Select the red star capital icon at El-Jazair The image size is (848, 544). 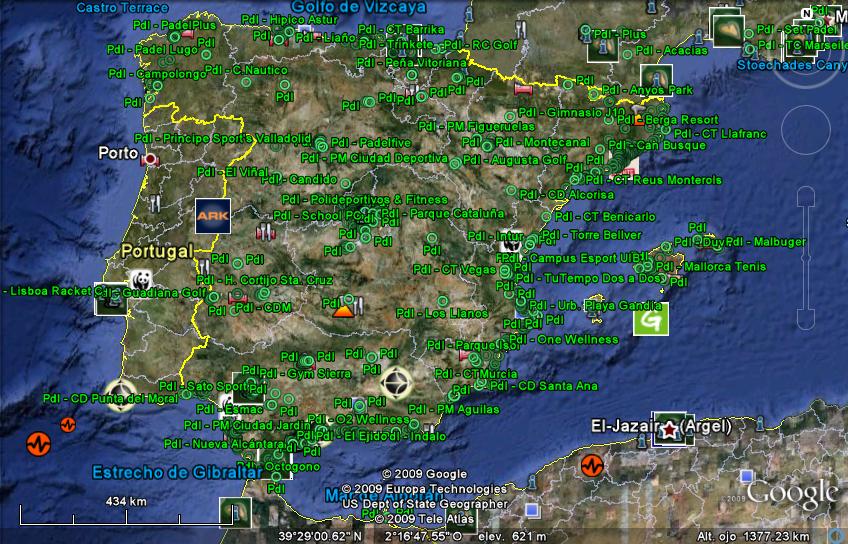(x=667, y=427)
